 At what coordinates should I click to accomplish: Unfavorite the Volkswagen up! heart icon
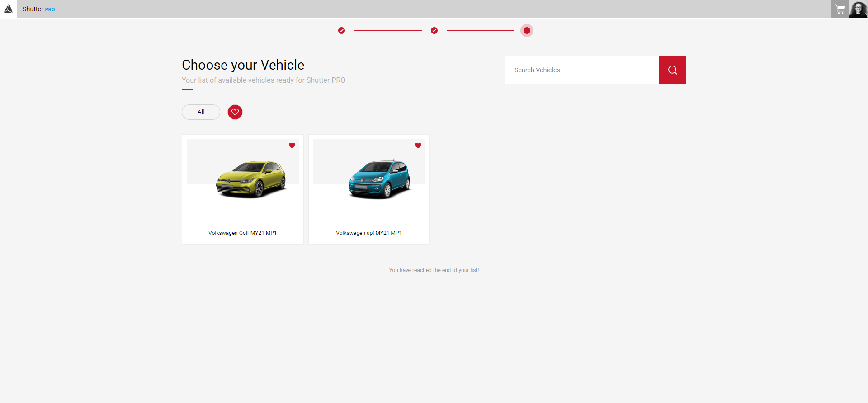click(x=418, y=145)
